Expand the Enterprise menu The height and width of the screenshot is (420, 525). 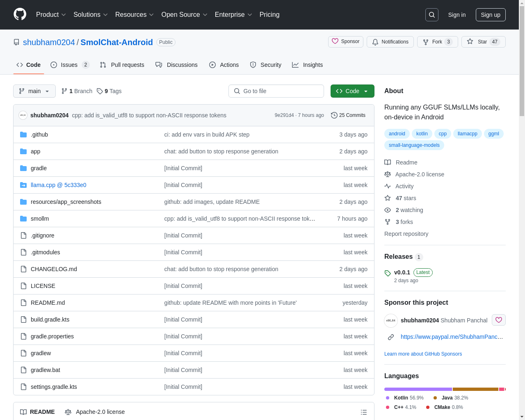(233, 15)
